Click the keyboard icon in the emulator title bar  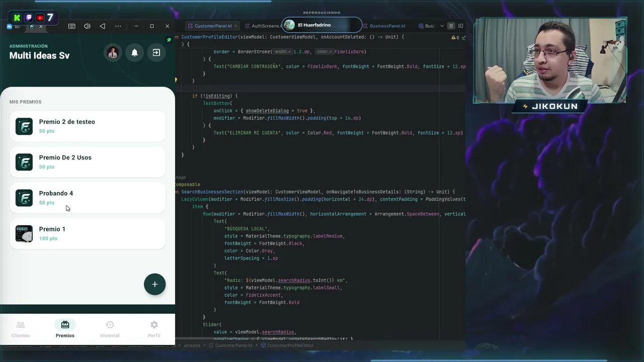click(71, 26)
